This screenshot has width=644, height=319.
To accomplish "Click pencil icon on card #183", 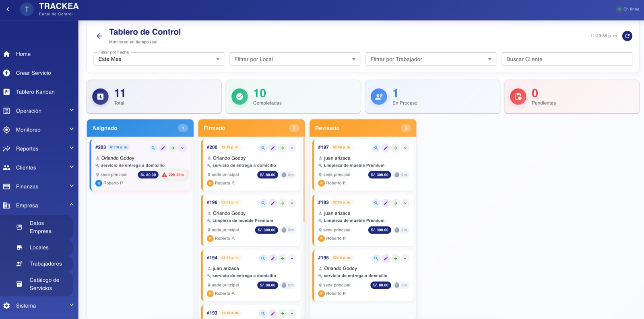I will [x=386, y=203].
